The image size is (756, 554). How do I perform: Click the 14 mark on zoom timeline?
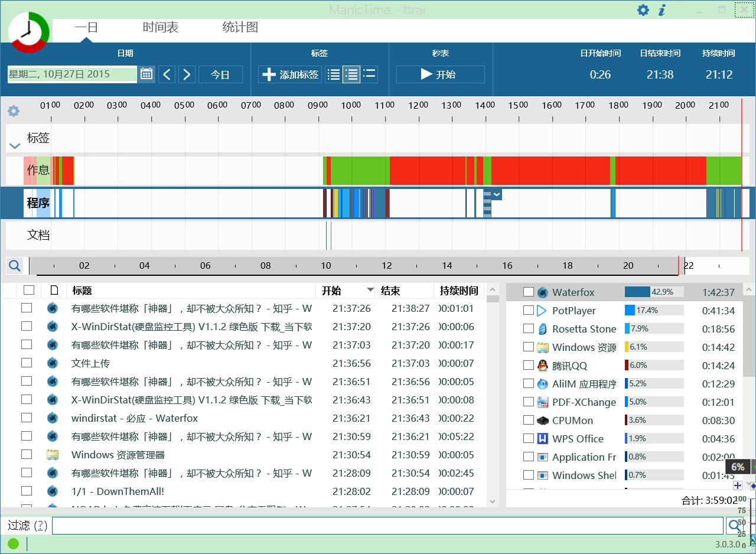coord(447,266)
